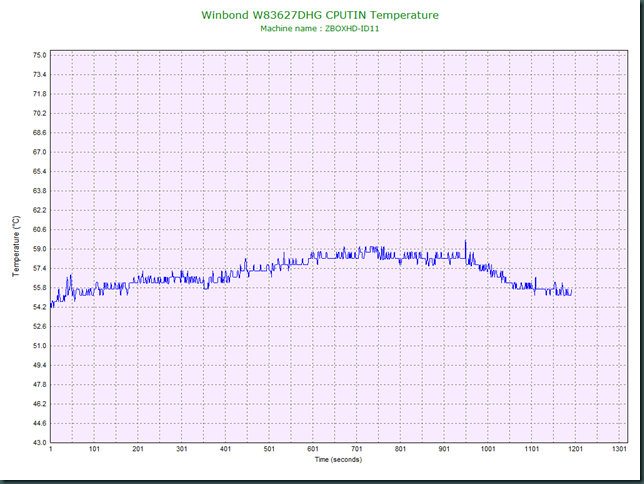Viewport: 644px width, 484px height.
Task: Click the 'Temperature (°C)' vertical axis label
Action: (x=16, y=246)
